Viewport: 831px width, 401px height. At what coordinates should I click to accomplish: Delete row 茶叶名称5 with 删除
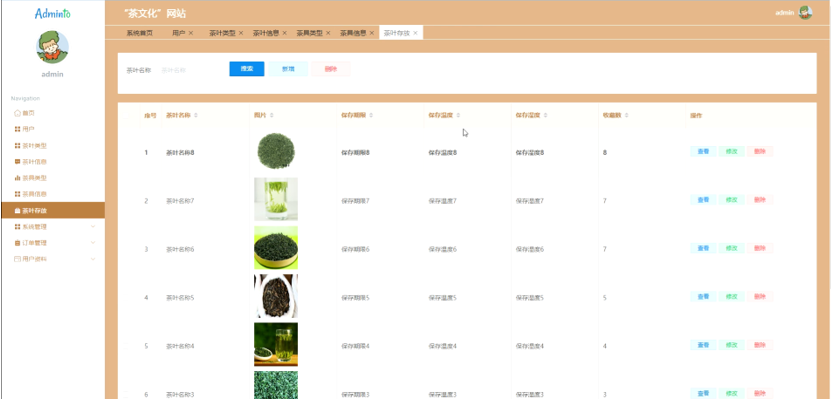[x=759, y=297]
